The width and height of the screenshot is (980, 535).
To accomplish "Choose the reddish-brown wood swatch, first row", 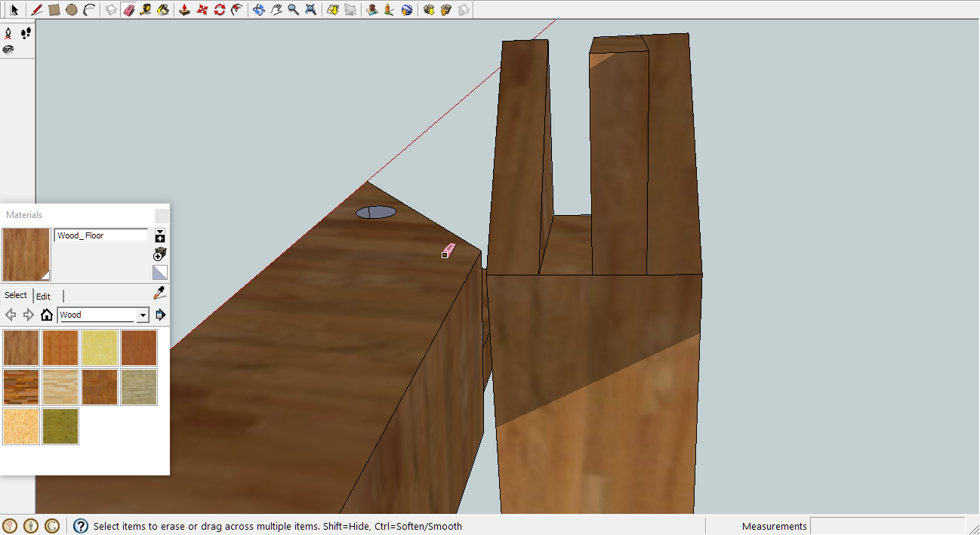I will pyautogui.click(x=139, y=348).
